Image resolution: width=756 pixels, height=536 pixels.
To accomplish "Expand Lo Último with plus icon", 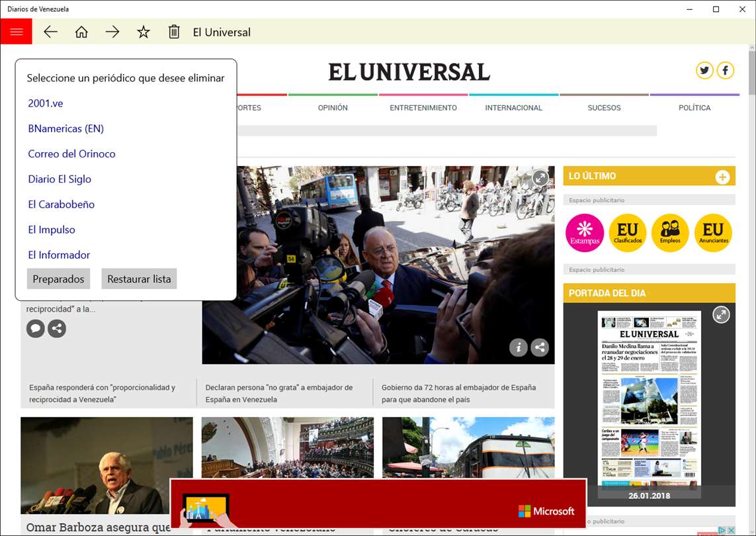I will pyautogui.click(x=722, y=177).
